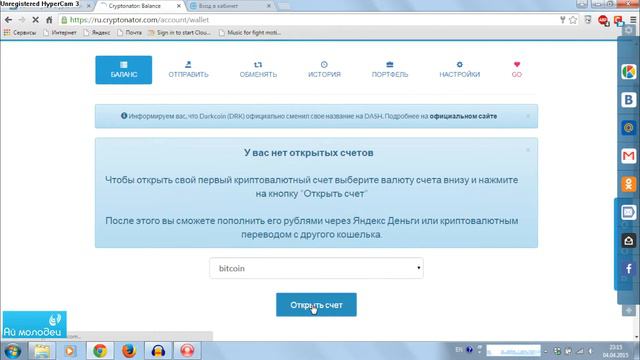This screenshot has height=360, width=640.
Task: Open the Интернет bookmark
Action: coord(60,33)
